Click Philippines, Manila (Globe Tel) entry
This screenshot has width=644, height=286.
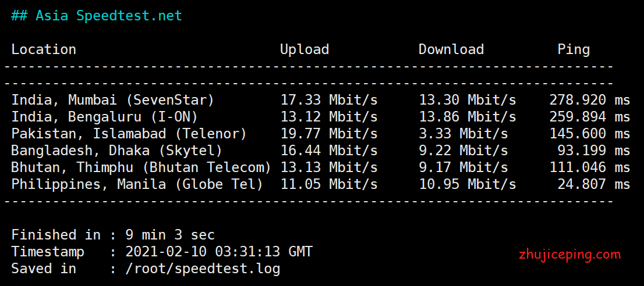pos(137,184)
